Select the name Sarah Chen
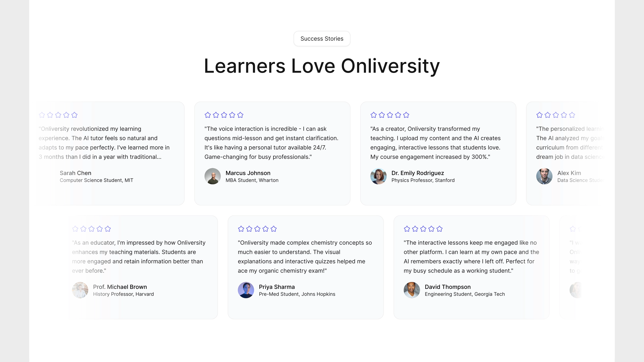 [x=75, y=173]
